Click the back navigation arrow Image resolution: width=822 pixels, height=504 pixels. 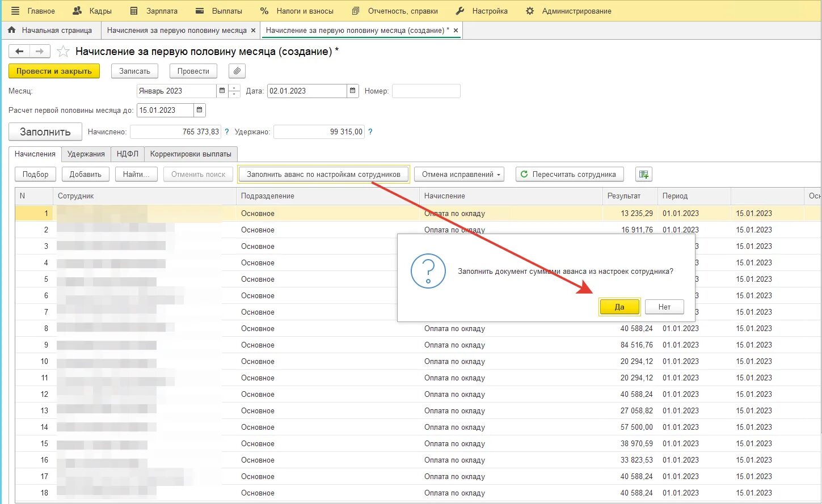click(19, 52)
